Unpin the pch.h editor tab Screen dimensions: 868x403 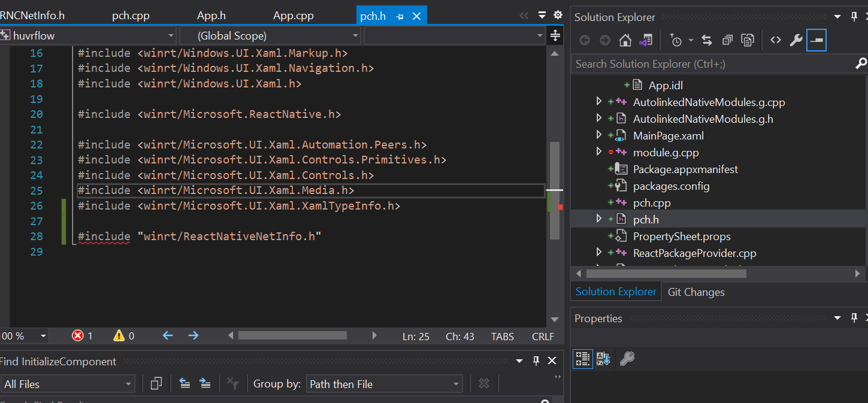(400, 16)
